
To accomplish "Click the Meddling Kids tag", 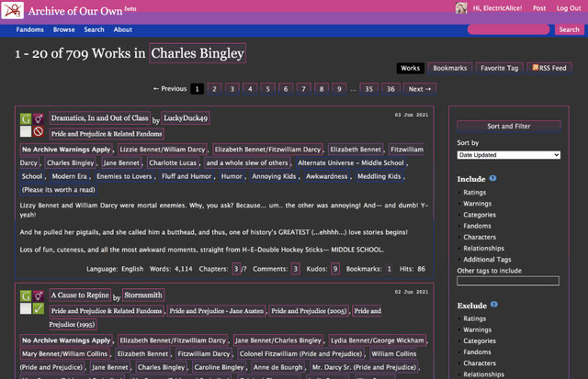I will pyautogui.click(x=379, y=176).
